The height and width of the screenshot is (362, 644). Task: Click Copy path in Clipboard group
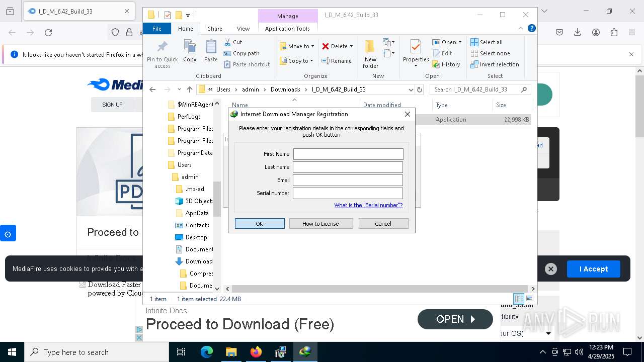tap(242, 53)
